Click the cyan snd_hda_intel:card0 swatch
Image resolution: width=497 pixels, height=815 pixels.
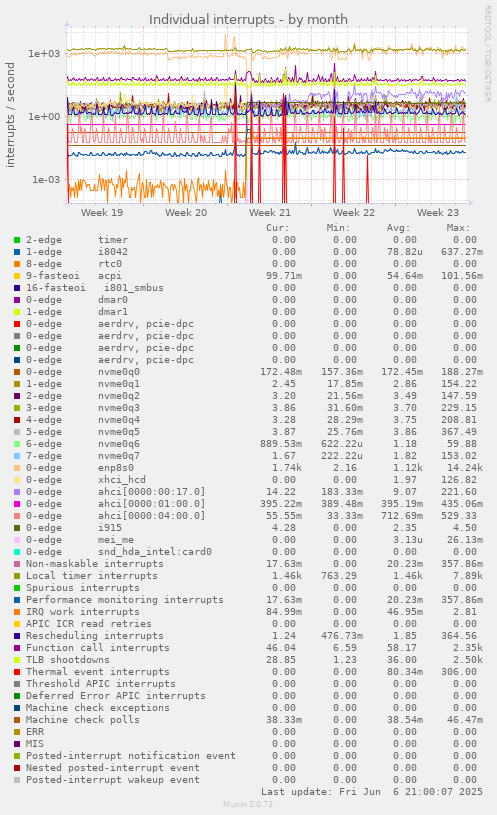pos(17,551)
